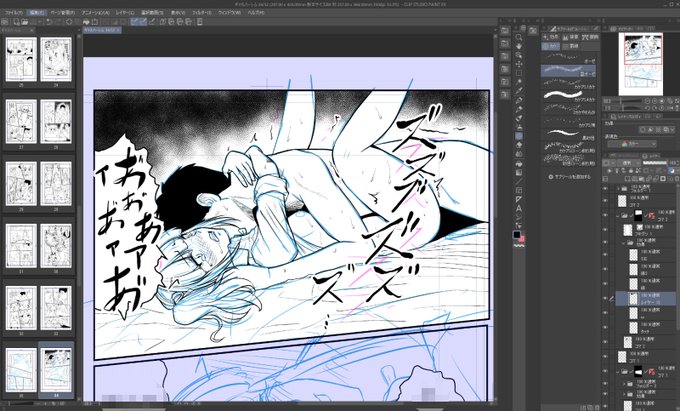Select the Figure line tool

tap(519, 181)
